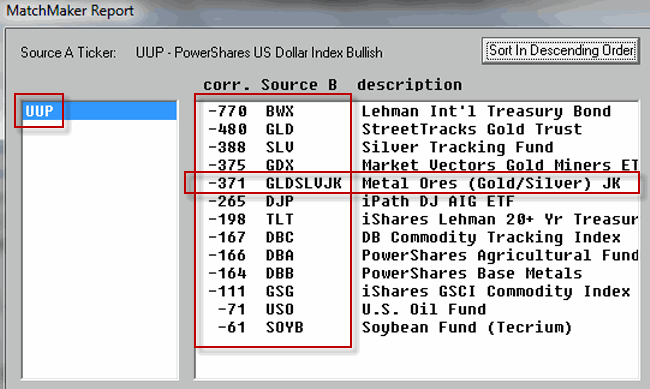650x389 pixels.
Task: Select the GDX Market Vectors row
Action: pos(417,165)
